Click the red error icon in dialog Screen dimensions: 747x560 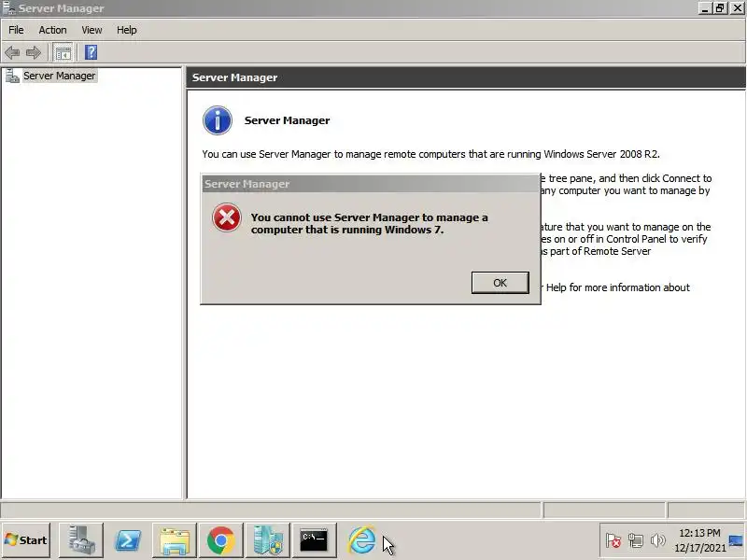click(227, 217)
